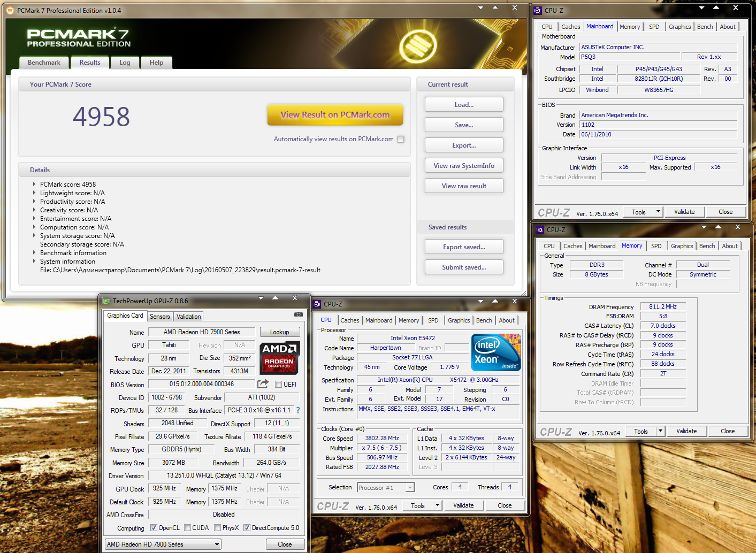This screenshot has width=756, height=553.
Task: Click the GPU-Z title bar app icon
Action: (106, 301)
